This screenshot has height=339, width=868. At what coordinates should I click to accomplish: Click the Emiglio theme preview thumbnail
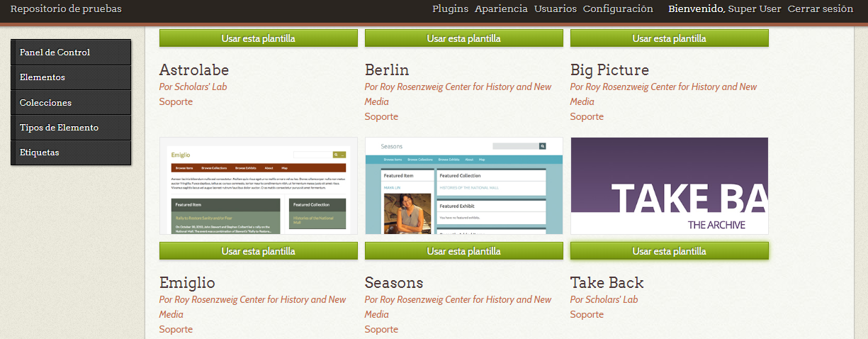tap(258, 186)
